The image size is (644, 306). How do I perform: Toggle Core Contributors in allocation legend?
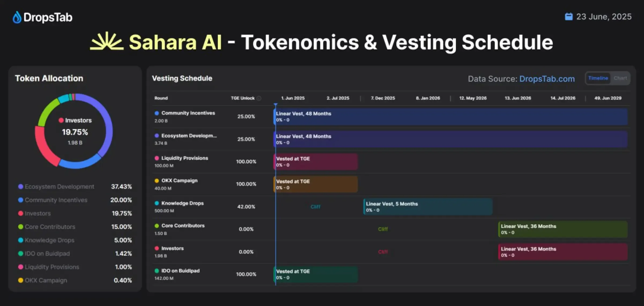coord(50,227)
